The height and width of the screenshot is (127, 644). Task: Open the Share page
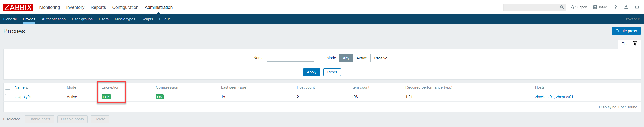(600, 7)
